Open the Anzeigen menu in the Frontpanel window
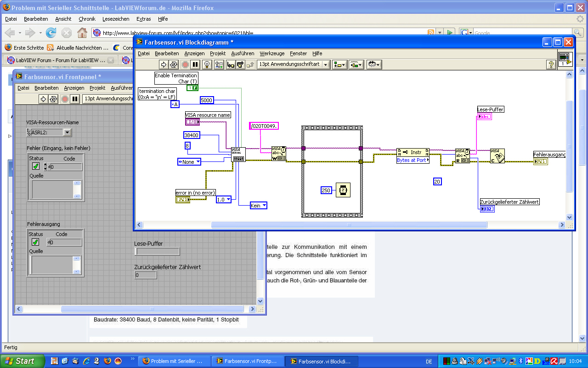Image resolution: width=588 pixels, height=368 pixels. point(74,87)
